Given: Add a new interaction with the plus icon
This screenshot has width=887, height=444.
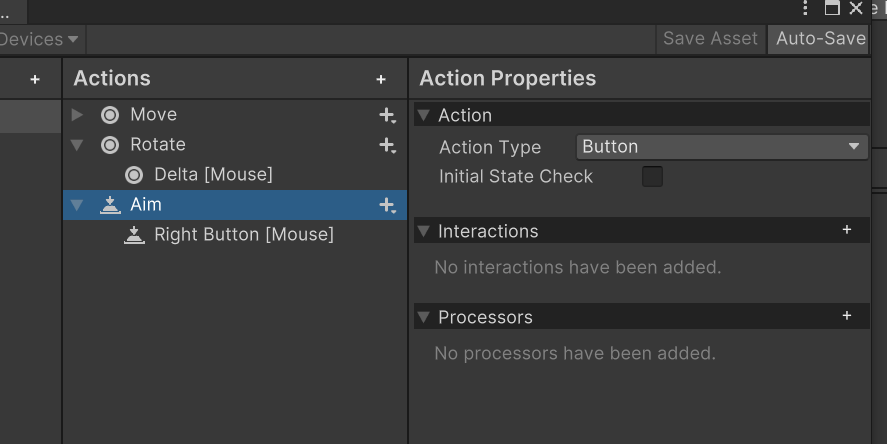Looking at the screenshot, I should click(x=847, y=230).
